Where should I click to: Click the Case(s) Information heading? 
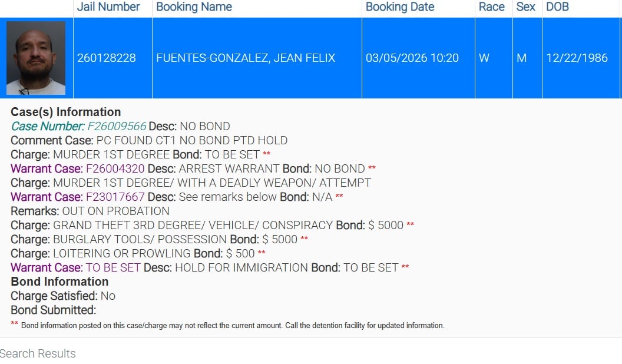[x=66, y=112]
